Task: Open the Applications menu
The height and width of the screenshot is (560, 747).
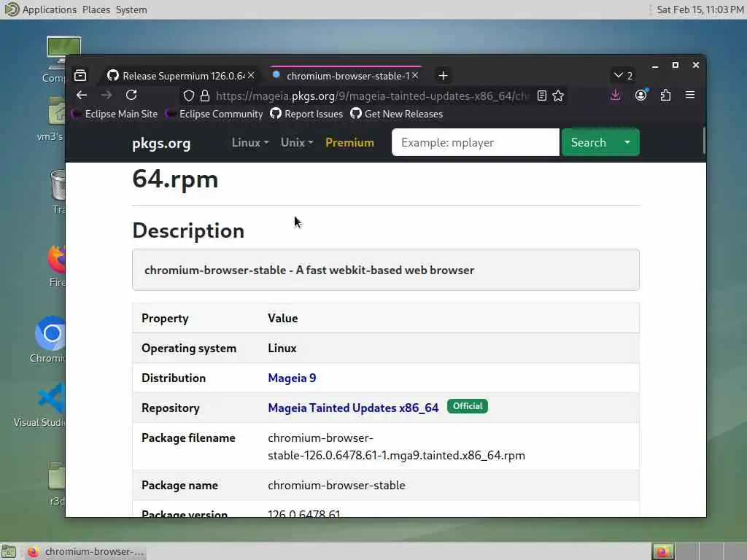Action: pos(49,9)
